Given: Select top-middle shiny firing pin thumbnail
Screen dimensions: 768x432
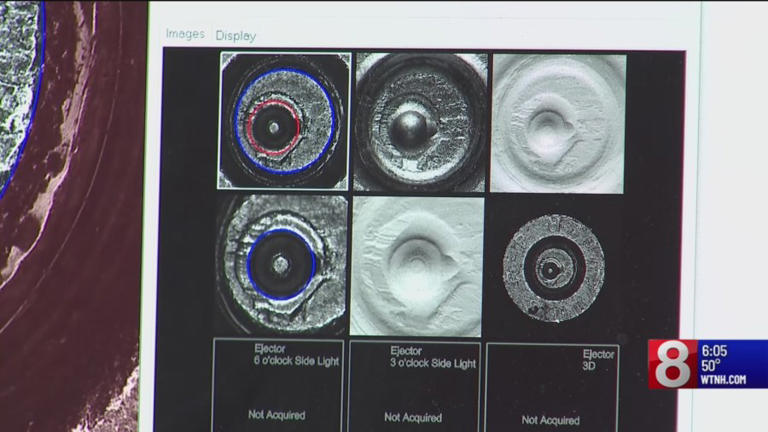Looking at the screenshot, I should pos(420,122).
